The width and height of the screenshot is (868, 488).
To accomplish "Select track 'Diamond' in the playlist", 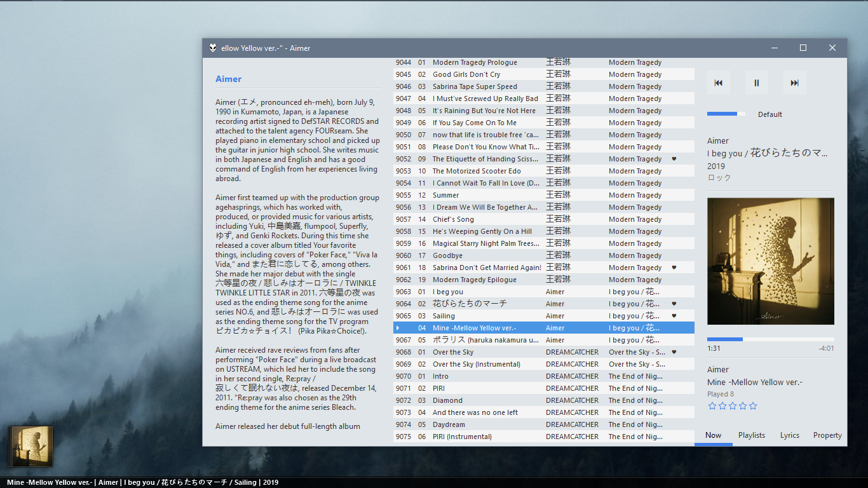I will [x=544, y=400].
